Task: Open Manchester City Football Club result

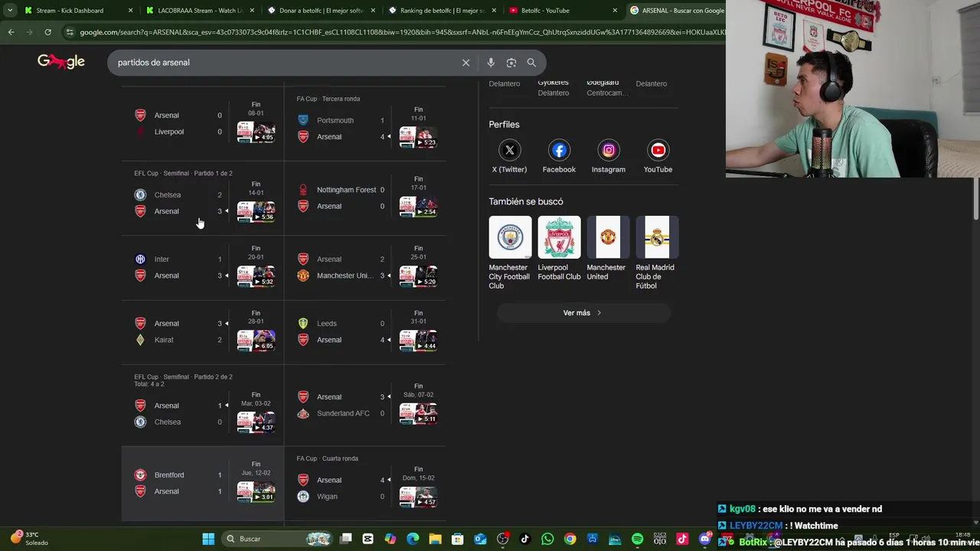Action: coord(510,253)
